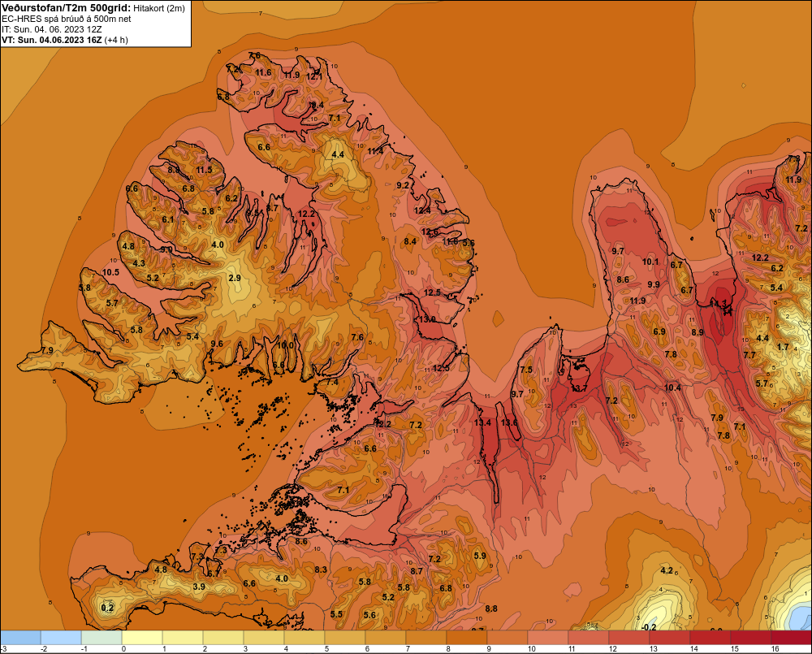The height and width of the screenshot is (654, 812).
Task: Click the 13.4 temperature value
Action: [x=482, y=423]
